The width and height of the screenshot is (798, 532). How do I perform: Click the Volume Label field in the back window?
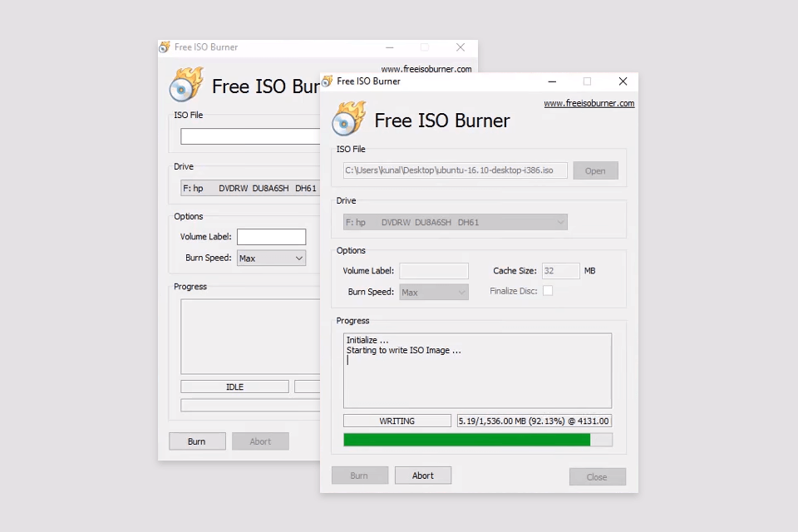click(x=271, y=237)
